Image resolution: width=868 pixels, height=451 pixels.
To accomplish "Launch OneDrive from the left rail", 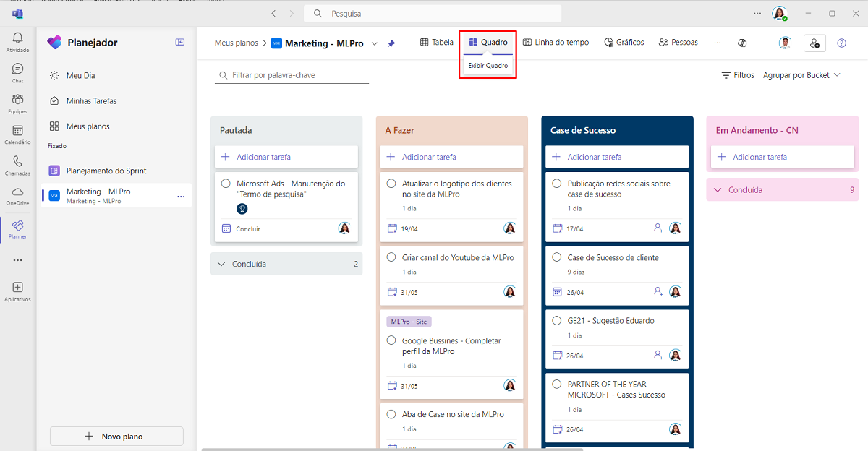I will pos(17,196).
